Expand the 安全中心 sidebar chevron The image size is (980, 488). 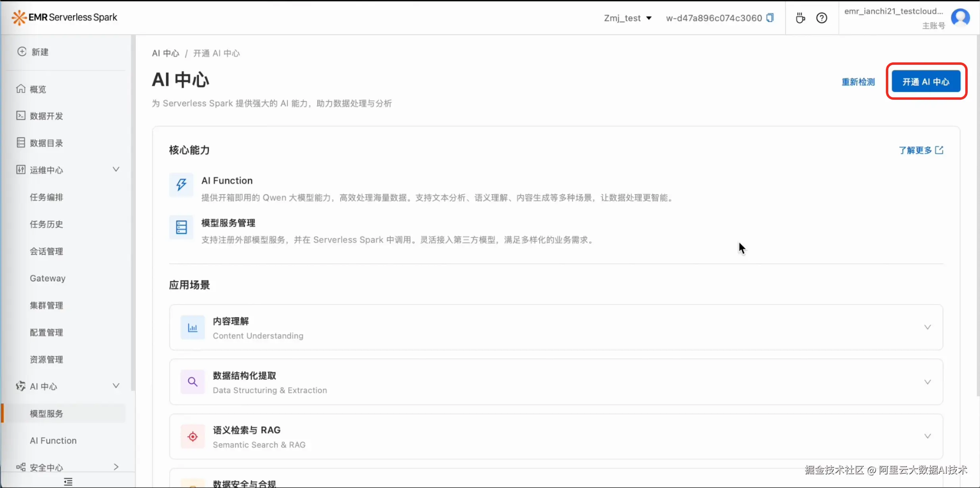(x=116, y=467)
